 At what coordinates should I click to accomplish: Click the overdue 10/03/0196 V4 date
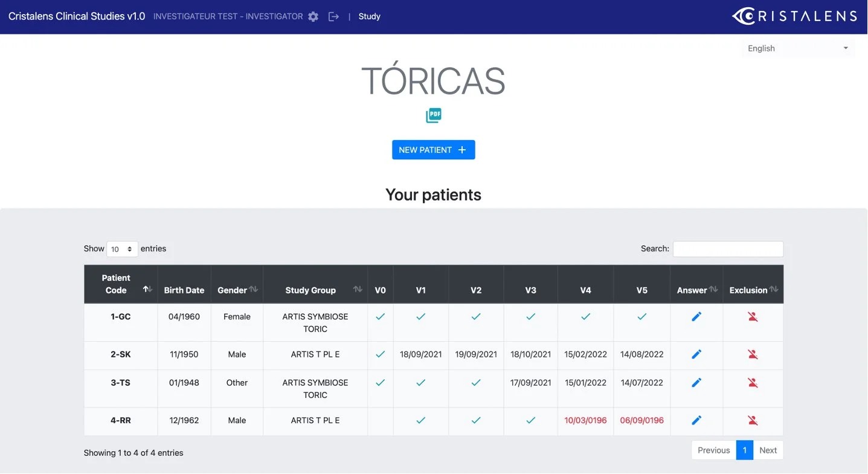(x=585, y=420)
